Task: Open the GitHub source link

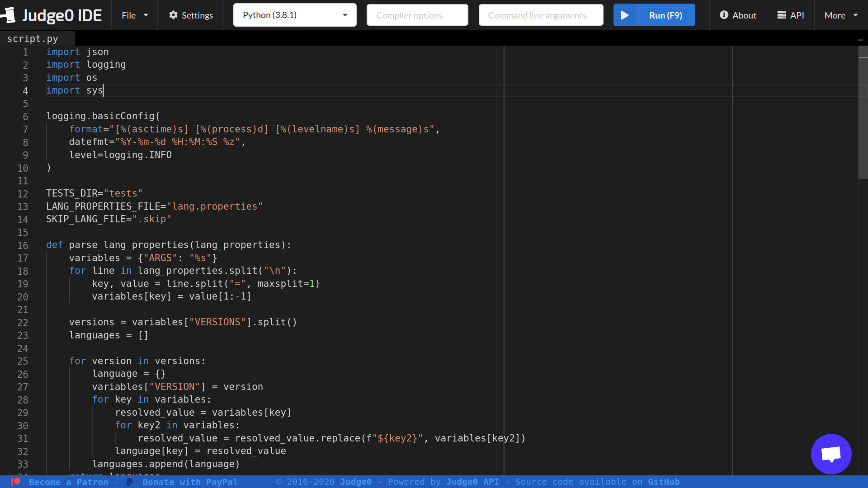Action: pyautogui.click(x=664, y=482)
